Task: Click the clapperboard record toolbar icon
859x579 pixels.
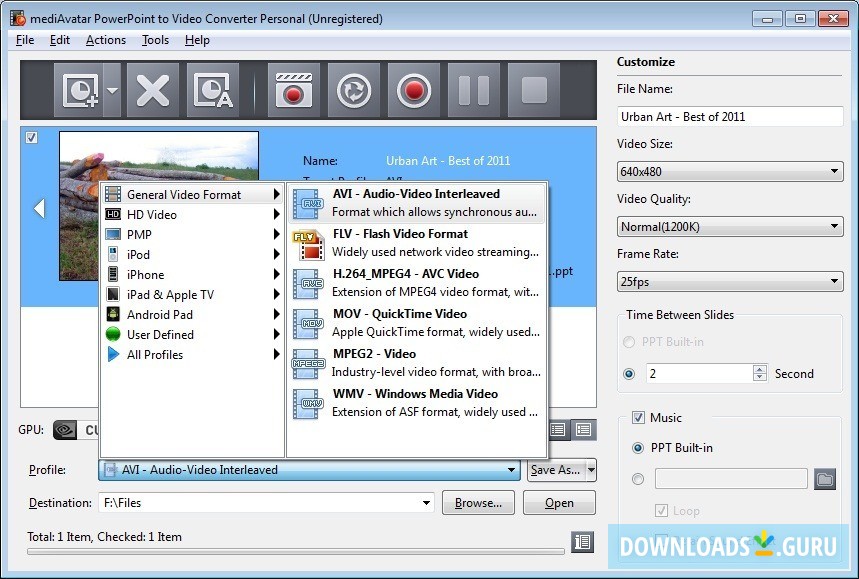Action: point(293,91)
